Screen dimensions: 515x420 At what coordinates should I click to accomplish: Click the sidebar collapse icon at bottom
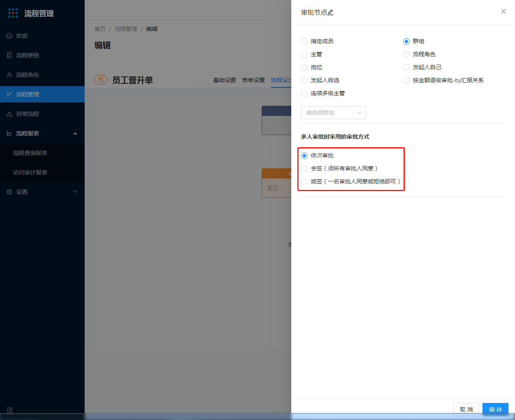[x=10, y=410]
